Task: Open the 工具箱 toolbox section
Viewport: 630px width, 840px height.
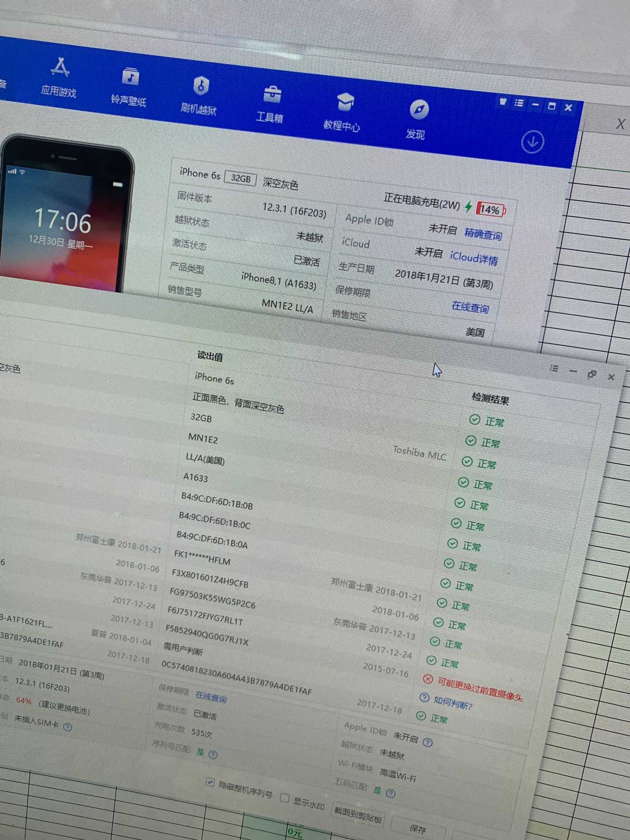Action: click(270, 104)
